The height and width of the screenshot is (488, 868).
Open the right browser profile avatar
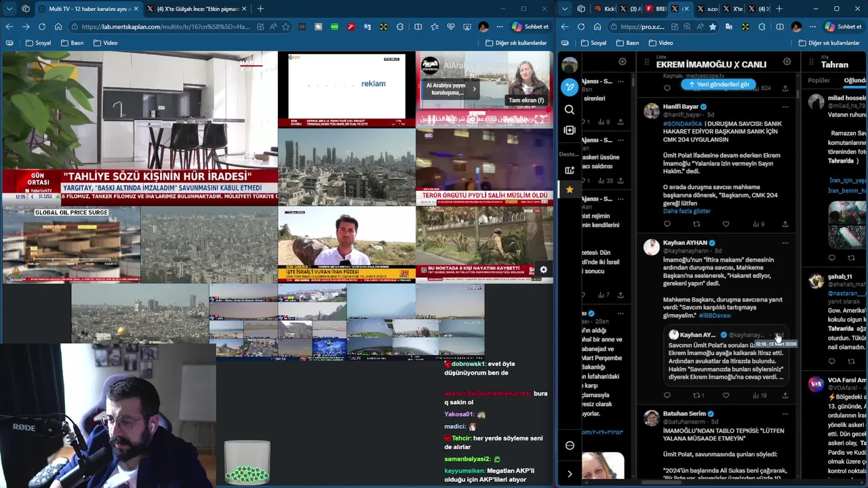797,26
